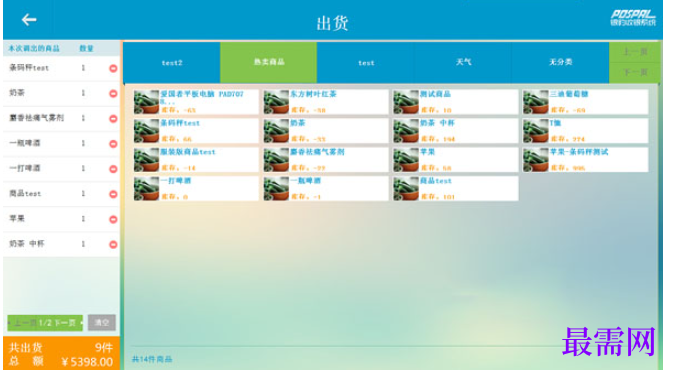The image size is (674, 373).
Task: Select 一打啤酒 product card in the grid
Action: [x=196, y=188]
